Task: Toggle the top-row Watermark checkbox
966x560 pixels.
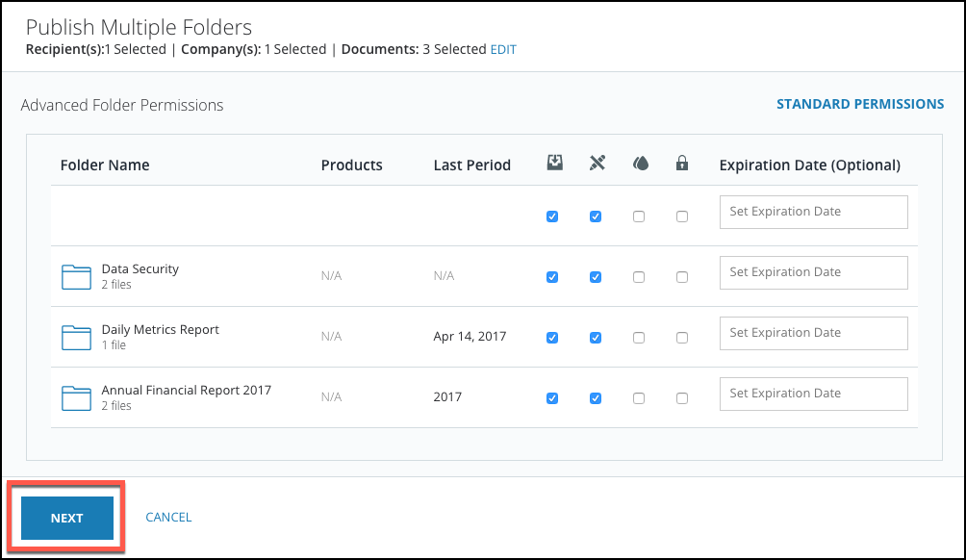Action: (639, 216)
